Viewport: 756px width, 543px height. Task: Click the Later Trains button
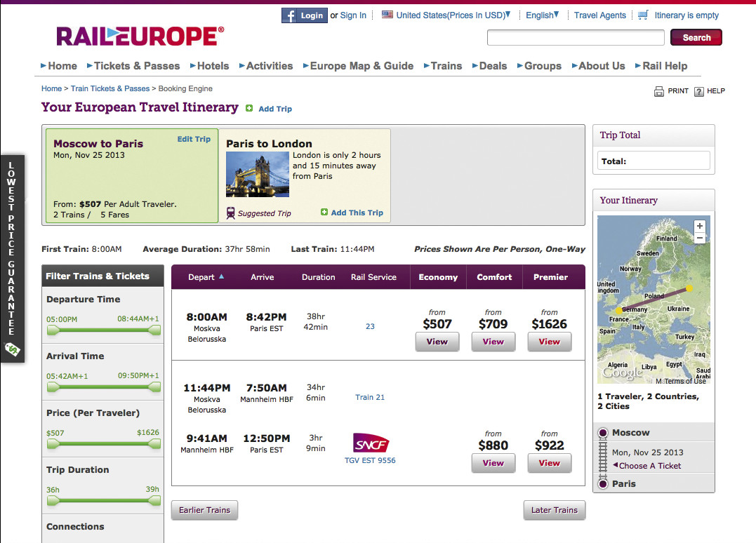[x=554, y=510]
